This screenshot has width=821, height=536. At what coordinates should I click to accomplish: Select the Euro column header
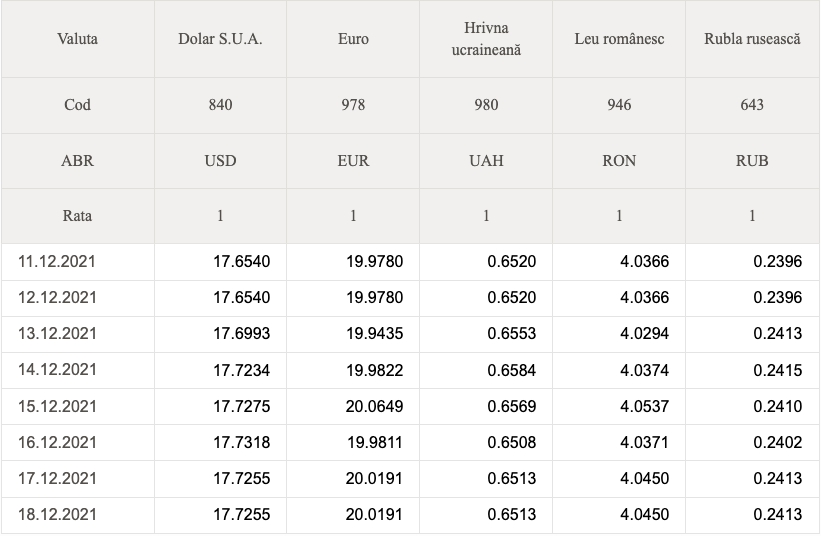click(353, 39)
